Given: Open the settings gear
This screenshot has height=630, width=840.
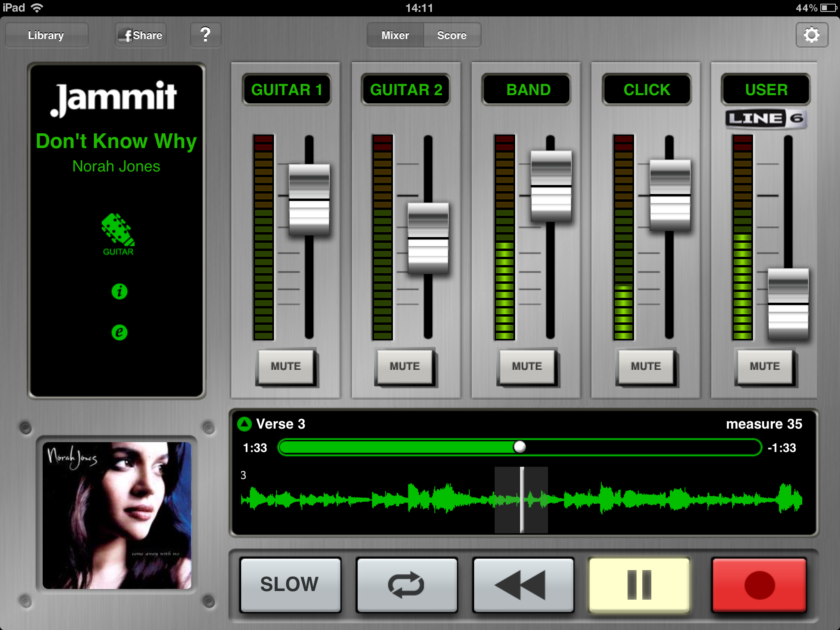Looking at the screenshot, I should coord(812,35).
